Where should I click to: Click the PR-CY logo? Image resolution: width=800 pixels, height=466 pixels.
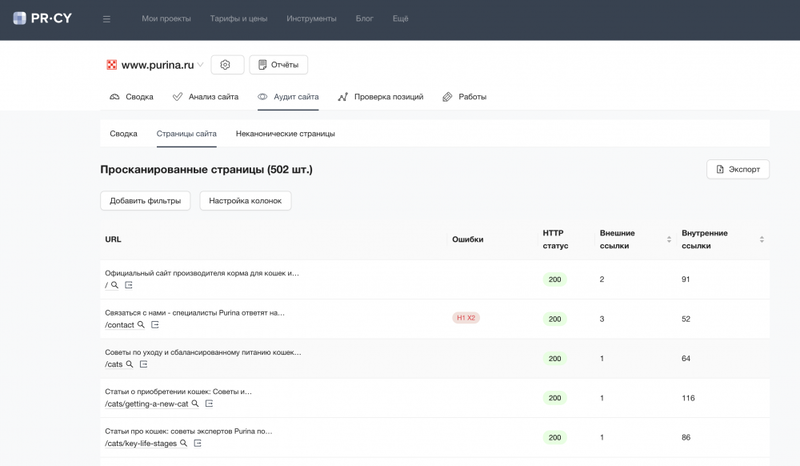pos(42,18)
